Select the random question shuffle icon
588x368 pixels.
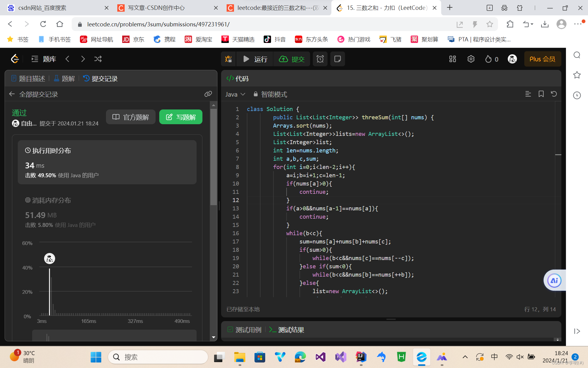[x=98, y=59]
